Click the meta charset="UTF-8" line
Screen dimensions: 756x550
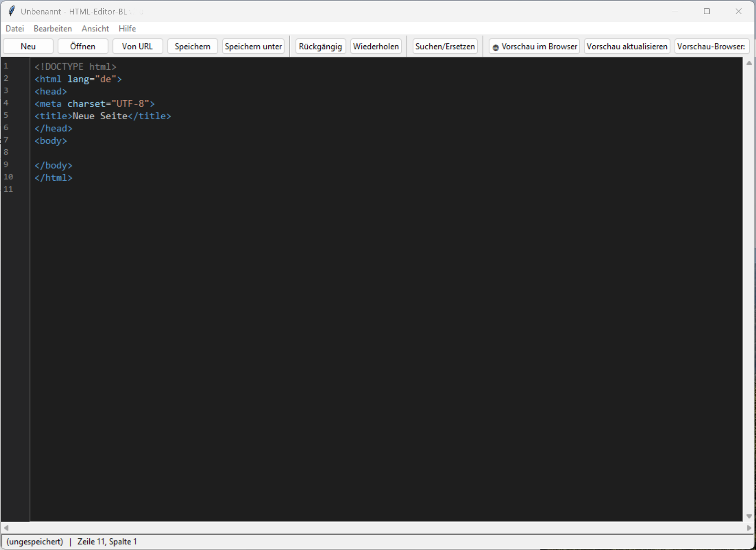(94, 104)
